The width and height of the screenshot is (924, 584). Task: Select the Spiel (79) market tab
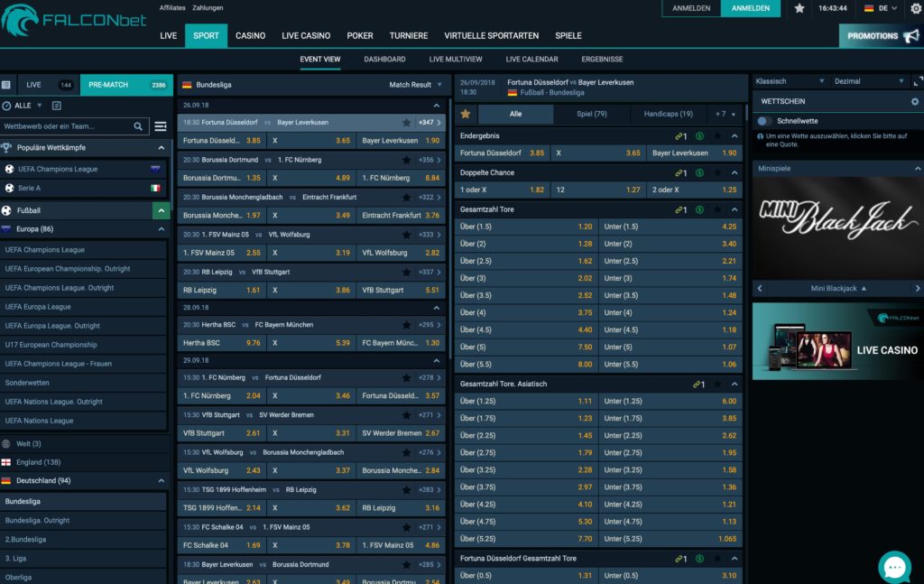(x=592, y=115)
